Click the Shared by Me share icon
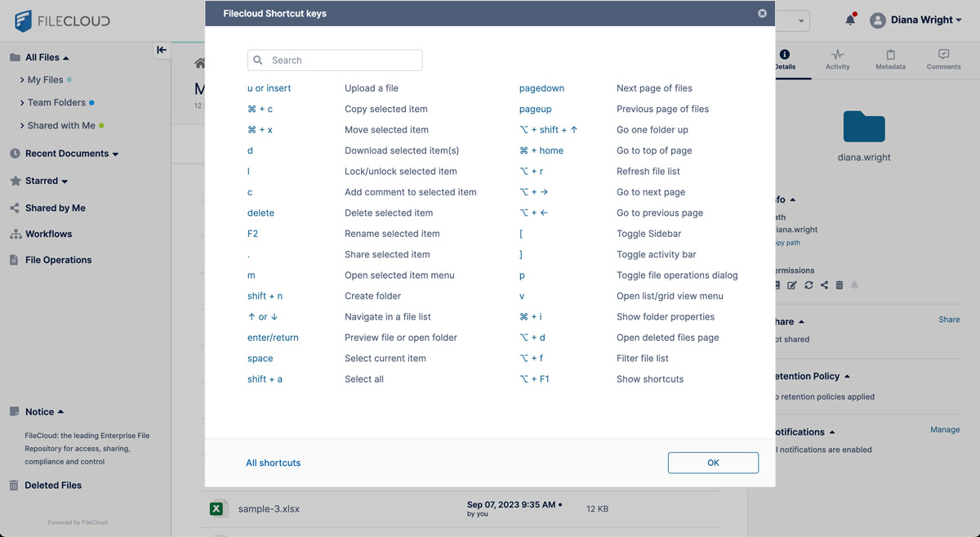The image size is (980, 537). click(15, 208)
